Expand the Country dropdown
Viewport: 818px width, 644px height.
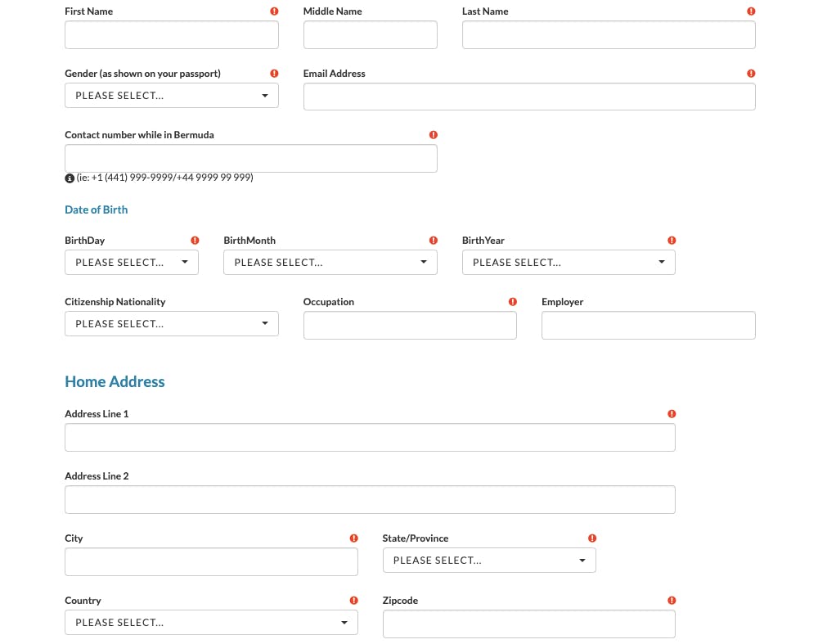coord(211,622)
